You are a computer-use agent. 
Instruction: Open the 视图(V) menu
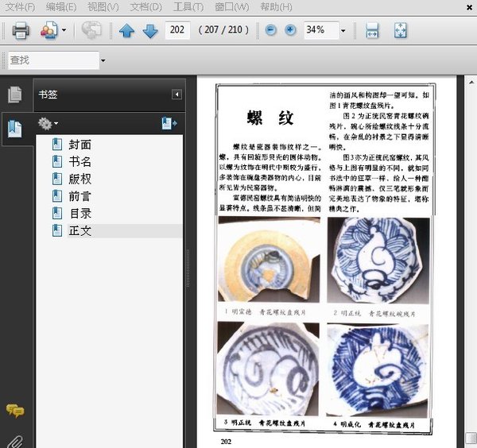[103, 7]
